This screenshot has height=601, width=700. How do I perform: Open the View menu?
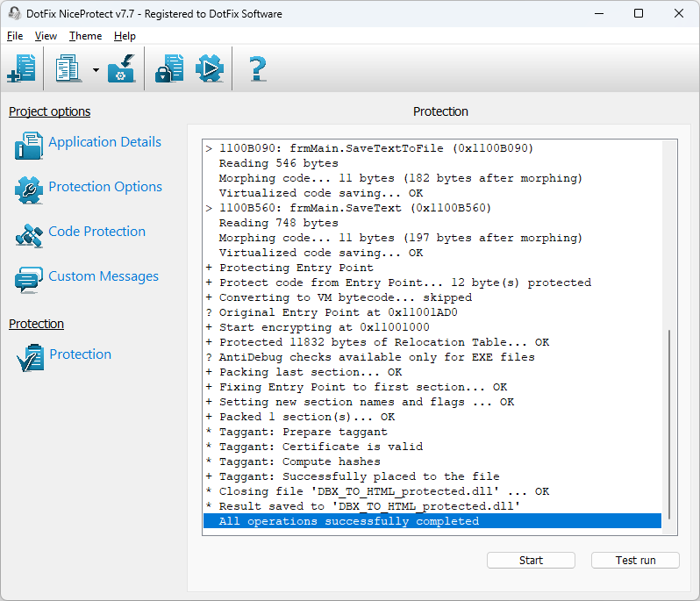[x=46, y=36]
